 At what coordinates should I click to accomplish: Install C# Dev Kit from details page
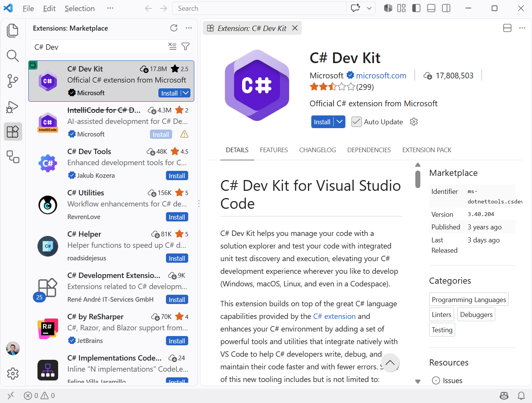(322, 122)
